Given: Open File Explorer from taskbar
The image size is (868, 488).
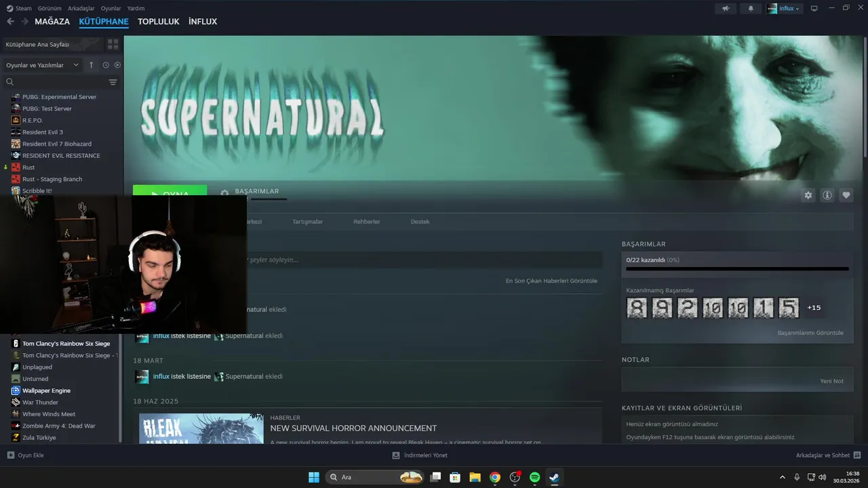Looking at the screenshot, I should [x=475, y=477].
